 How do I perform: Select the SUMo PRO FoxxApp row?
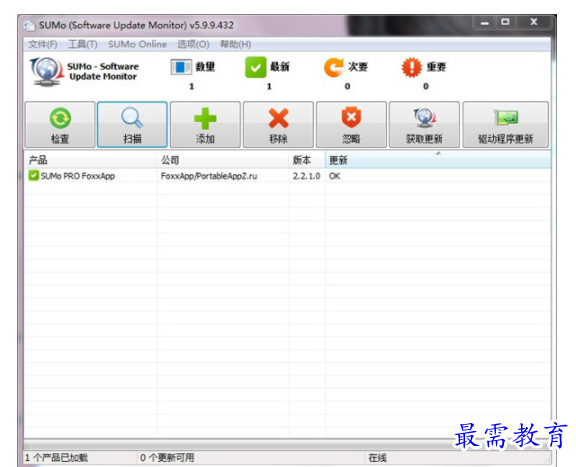point(287,176)
